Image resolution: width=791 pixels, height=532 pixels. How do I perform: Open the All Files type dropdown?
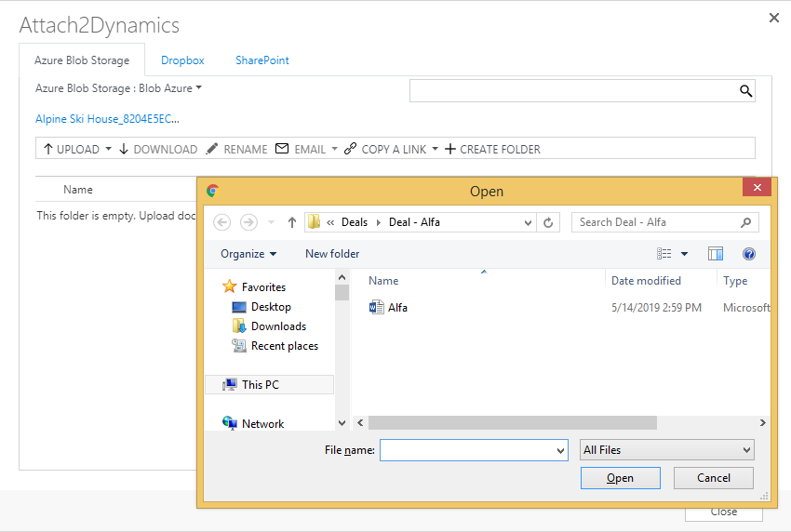[667, 450]
